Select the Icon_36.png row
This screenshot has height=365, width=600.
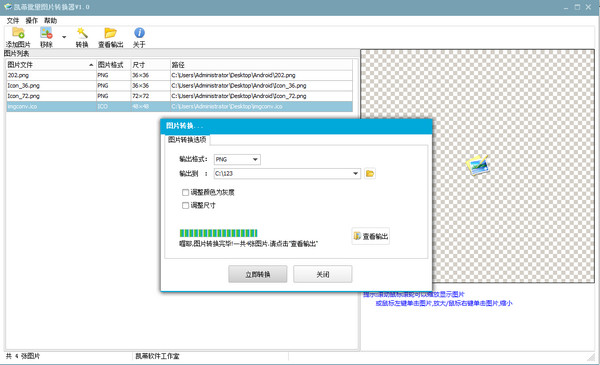pos(179,86)
